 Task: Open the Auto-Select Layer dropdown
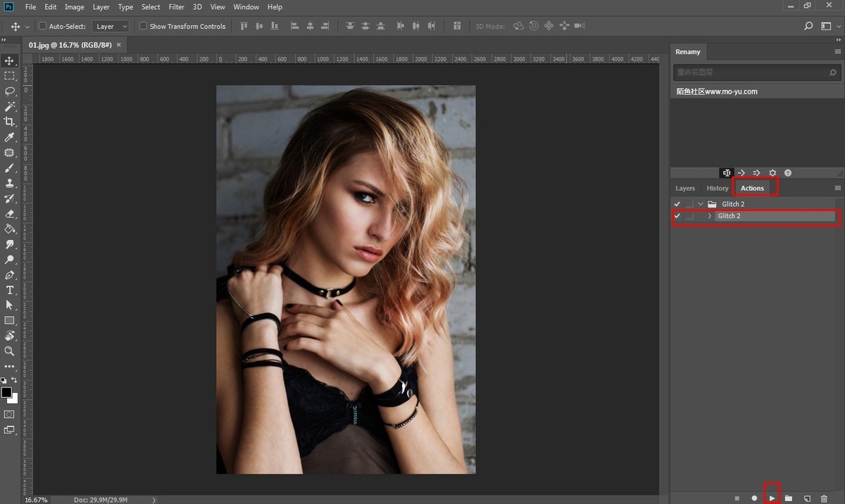point(111,26)
